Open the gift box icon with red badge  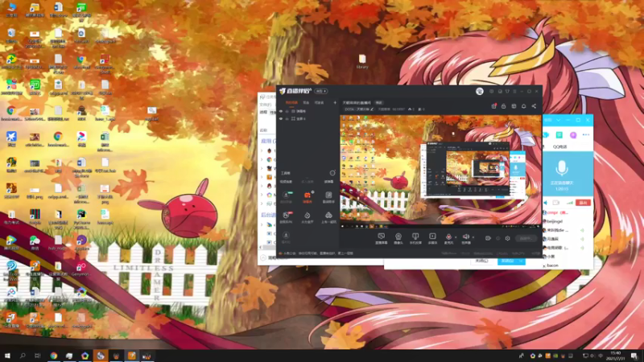point(493,106)
